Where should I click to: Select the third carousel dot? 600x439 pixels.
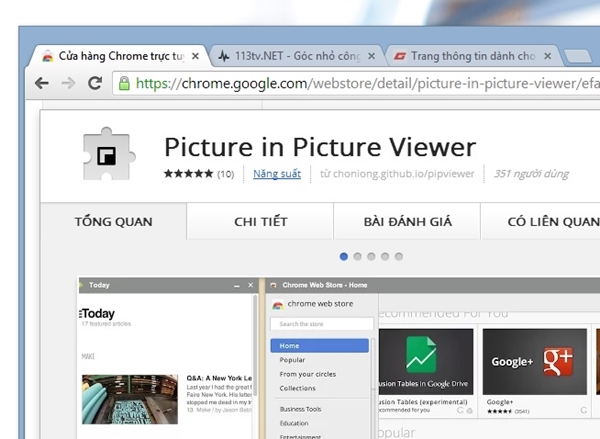coord(371,256)
